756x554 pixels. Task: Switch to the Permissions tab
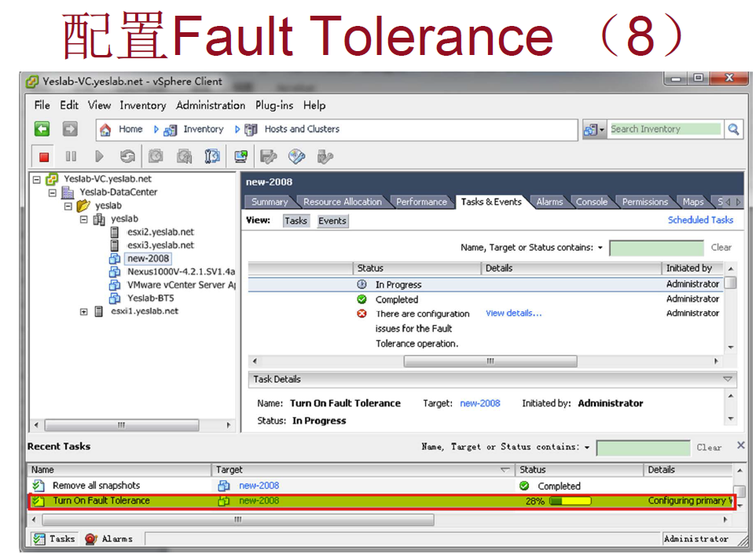(x=645, y=202)
